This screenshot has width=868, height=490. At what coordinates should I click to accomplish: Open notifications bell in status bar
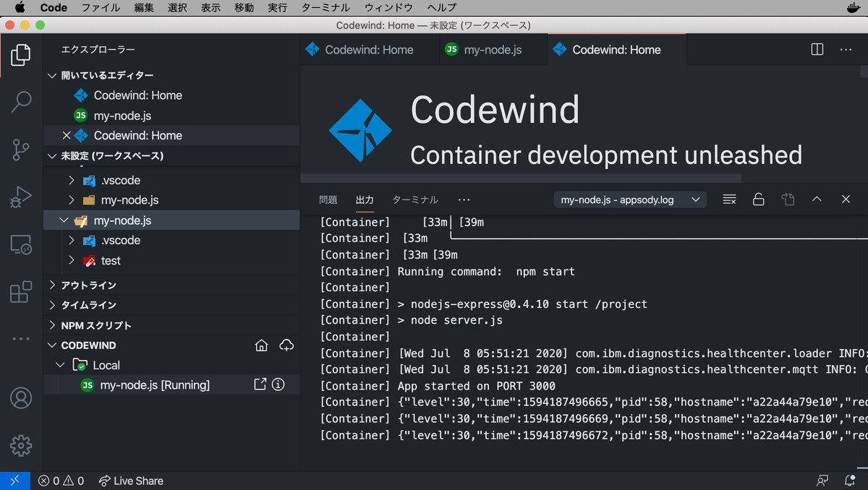coord(850,481)
